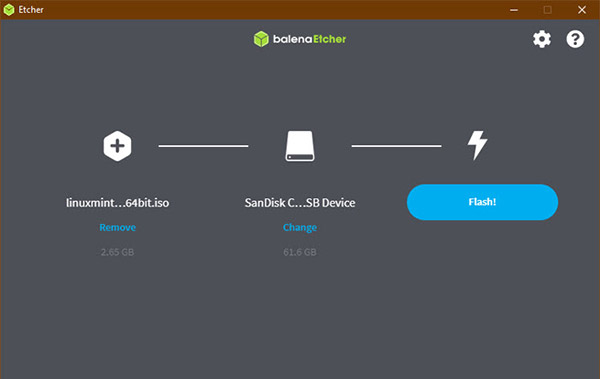Open the settings gear icon
The image size is (600, 379).
click(x=542, y=39)
